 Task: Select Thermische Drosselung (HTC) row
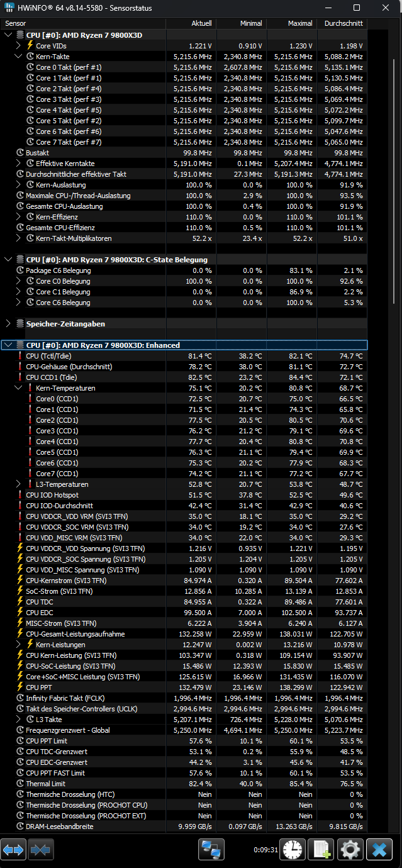[184, 794]
